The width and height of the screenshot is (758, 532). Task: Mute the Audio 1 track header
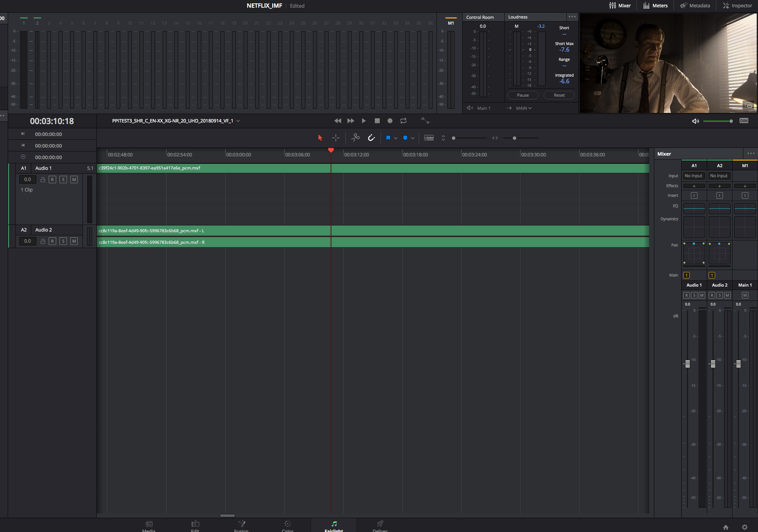point(74,180)
